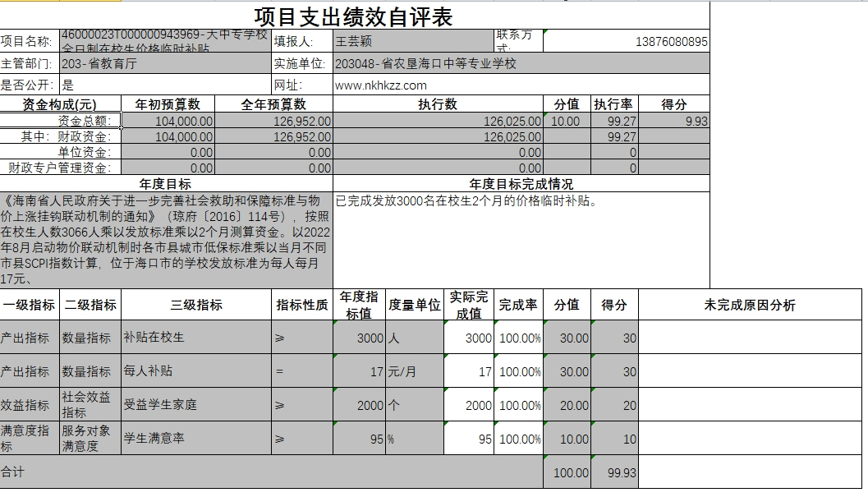
Task: Select the 元/月 unit cell
Action: click(415, 371)
